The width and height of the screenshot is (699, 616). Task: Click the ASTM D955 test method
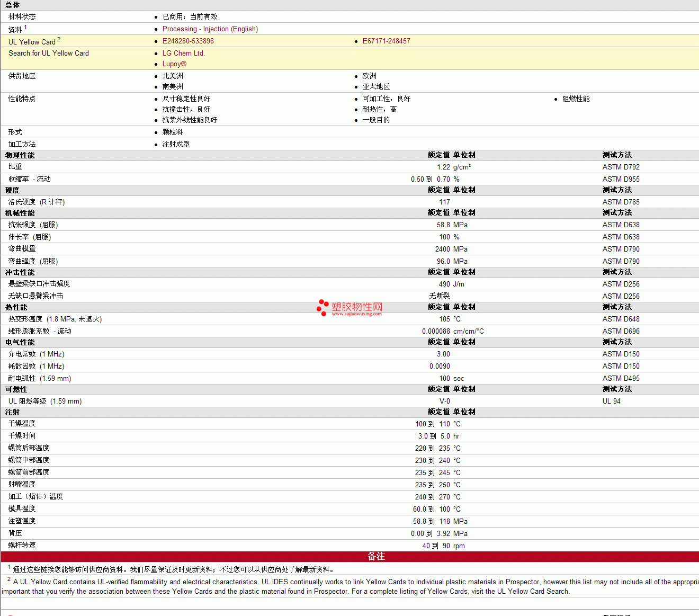point(621,180)
